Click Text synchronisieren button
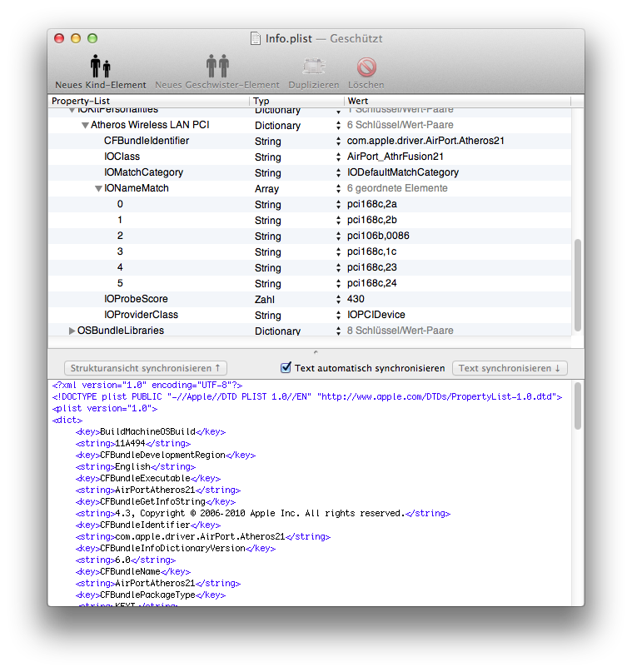632x672 pixels. (510, 368)
